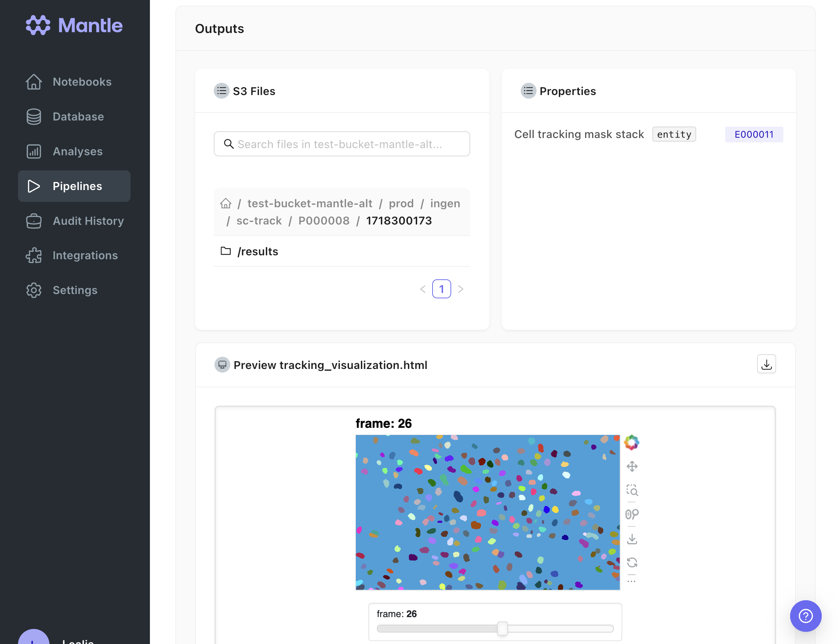Go to next page of files
The image size is (840, 644).
click(x=461, y=289)
